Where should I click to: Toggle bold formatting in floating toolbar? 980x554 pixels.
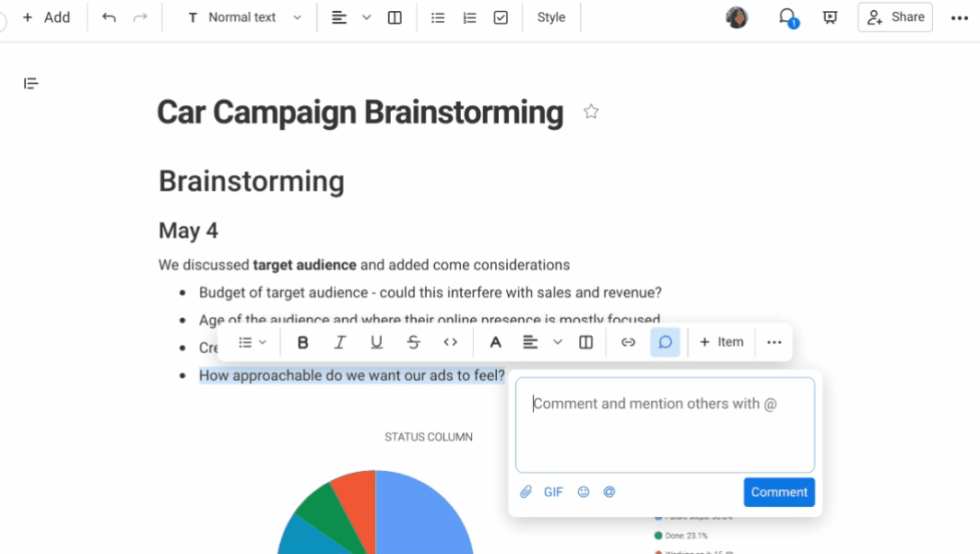click(302, 342)
